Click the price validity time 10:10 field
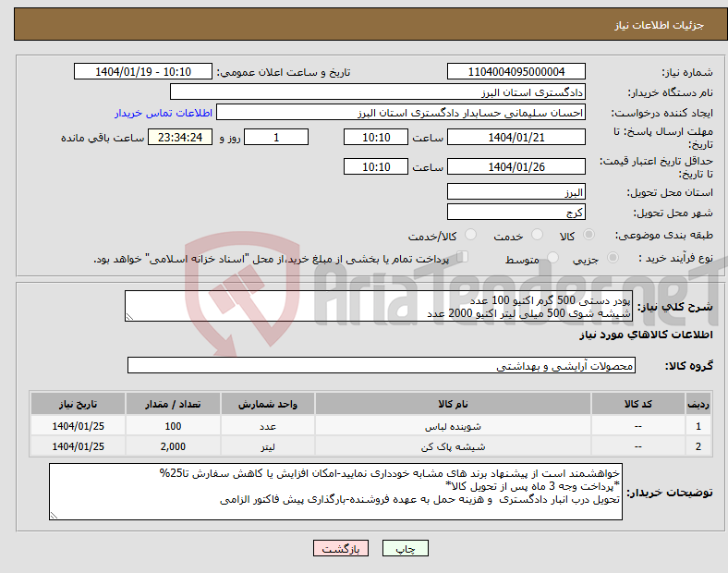 [x=376, y=166]
